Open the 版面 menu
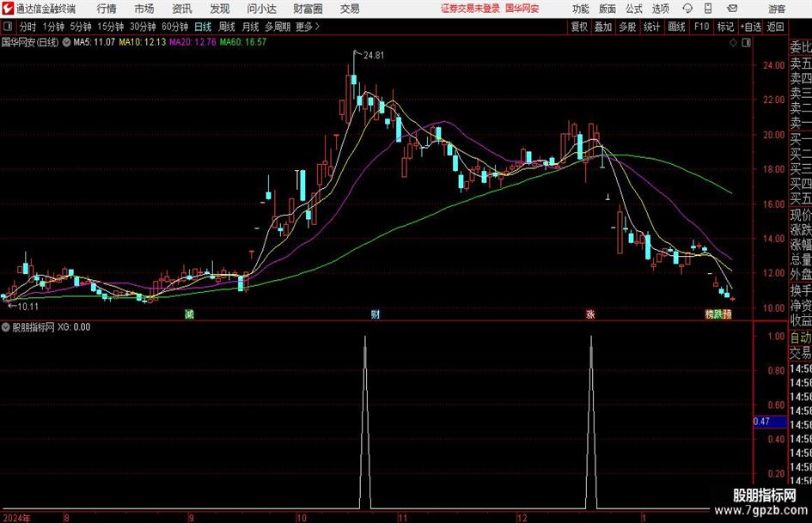 coord(607,9)
